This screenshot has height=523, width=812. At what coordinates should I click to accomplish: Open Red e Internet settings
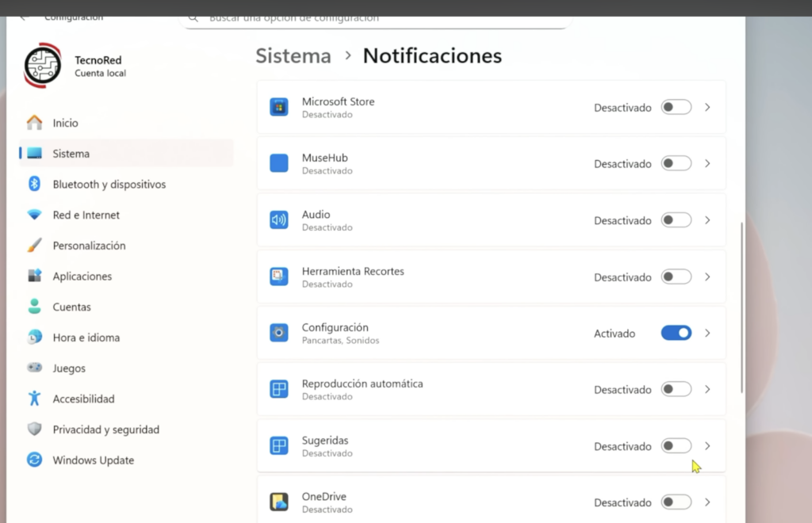click(126, 215)
